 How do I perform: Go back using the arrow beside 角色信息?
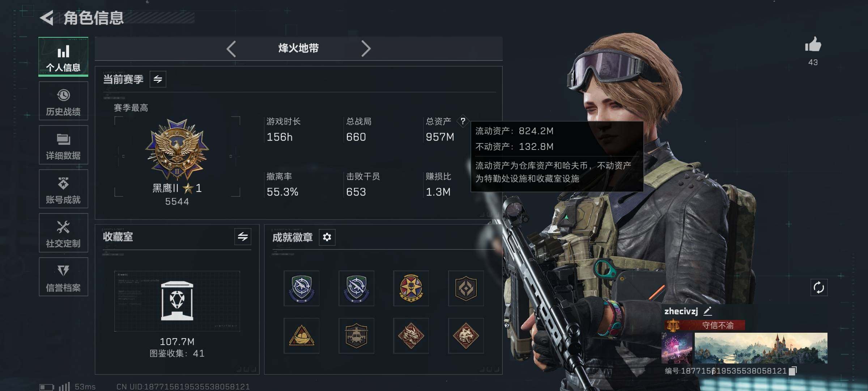point(47,18)
